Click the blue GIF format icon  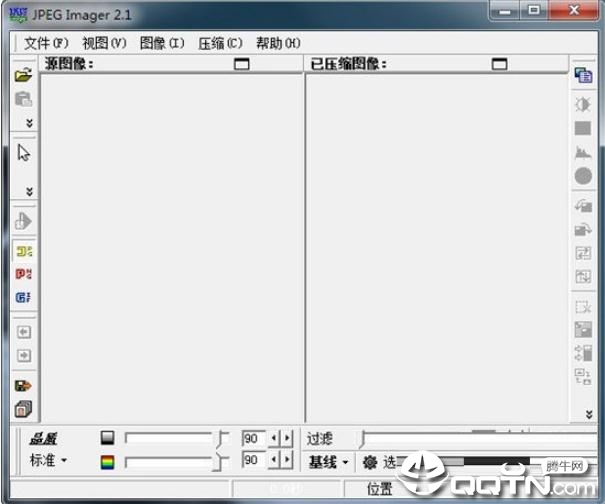tap(23, 297)
